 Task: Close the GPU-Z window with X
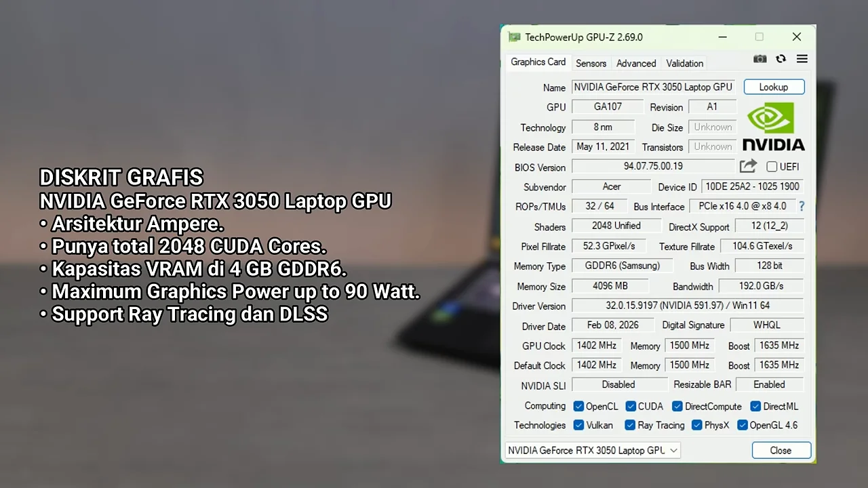tap(797, 37)
